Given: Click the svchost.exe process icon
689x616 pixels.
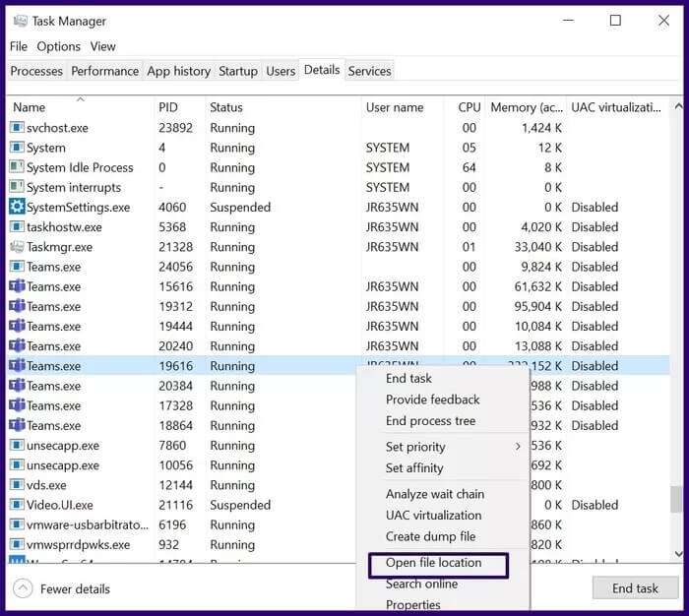Looking at the screenshot, I should 17,127.
